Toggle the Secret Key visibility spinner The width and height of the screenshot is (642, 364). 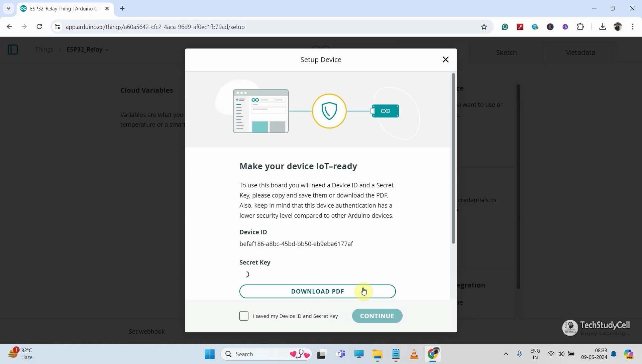click(x=246, y=273)
